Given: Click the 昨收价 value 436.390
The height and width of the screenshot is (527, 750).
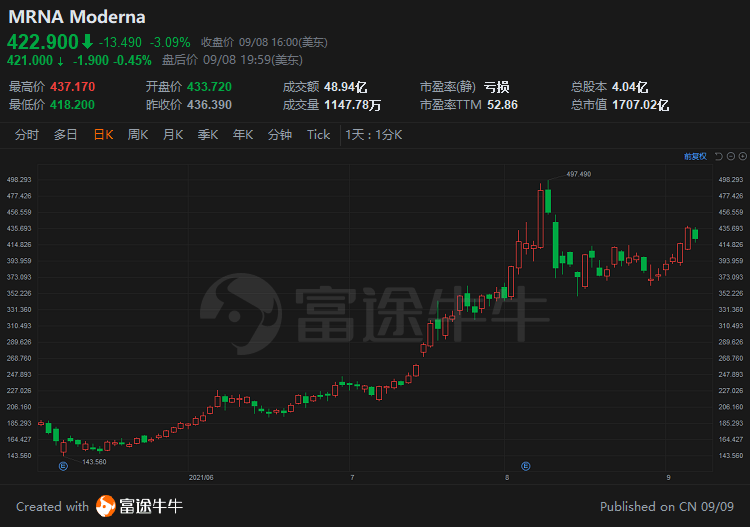Looking at the screenshot, I should coord(210,105).
